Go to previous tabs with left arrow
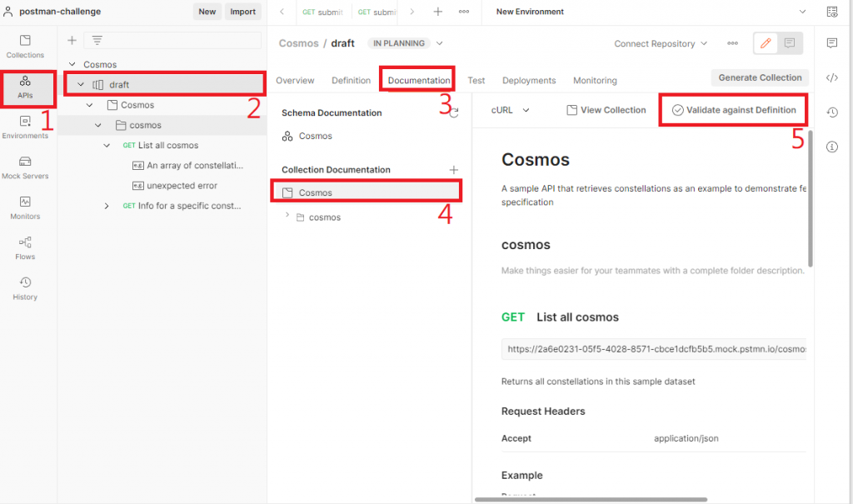Screen dimensions: 853x504 [282, 12]
